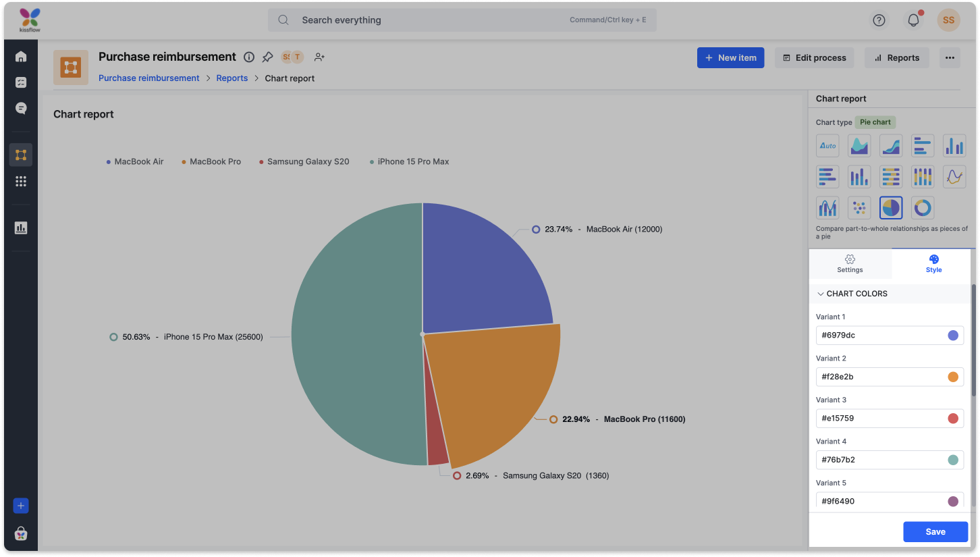Click the Kissflow logo
The height and width of the screenshot is (557, 980).
[x=30, y=20]
